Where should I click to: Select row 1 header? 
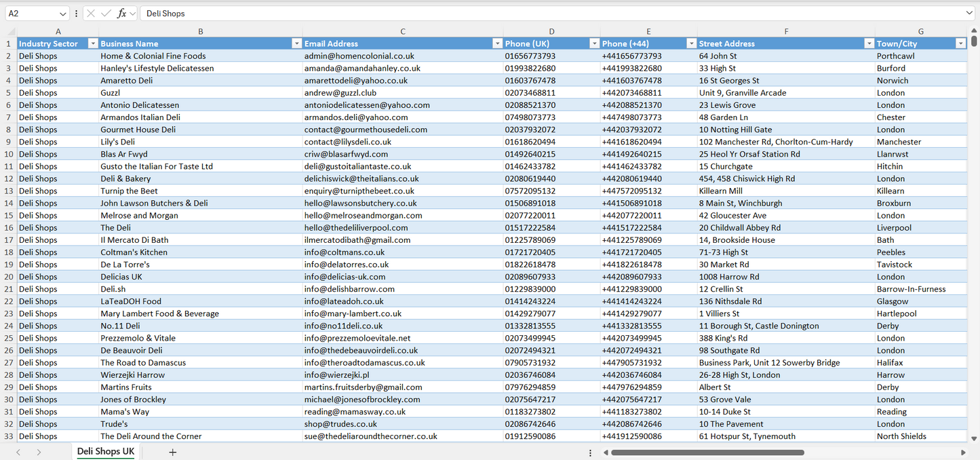click(x=8, y=43)
